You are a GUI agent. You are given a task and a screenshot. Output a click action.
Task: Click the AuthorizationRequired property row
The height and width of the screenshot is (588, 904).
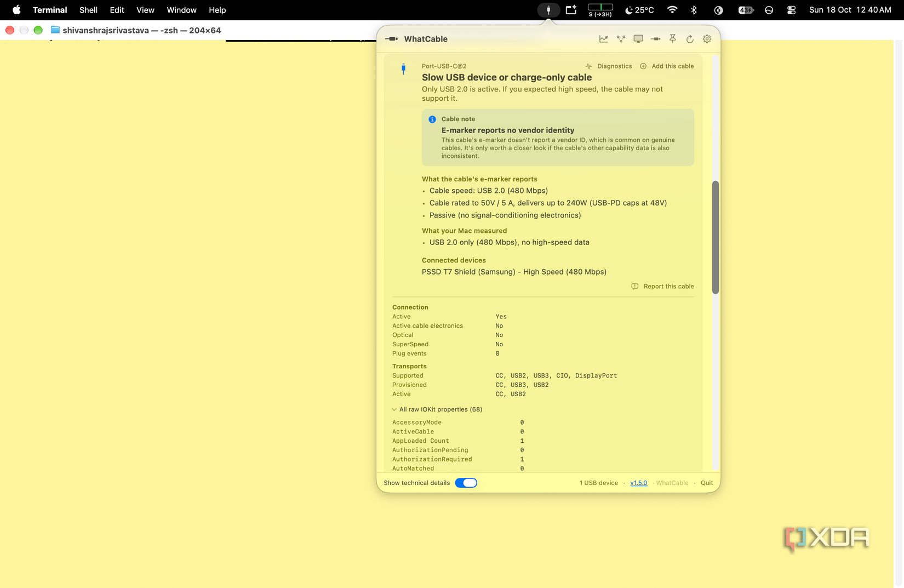tap(458, 459)
